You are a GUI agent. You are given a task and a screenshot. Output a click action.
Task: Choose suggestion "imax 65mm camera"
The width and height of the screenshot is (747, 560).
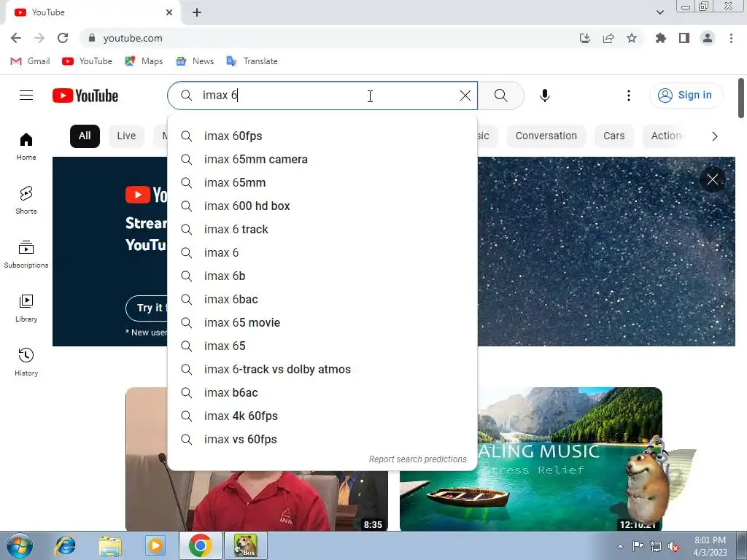pyautogui.click(x=322, y=160)
